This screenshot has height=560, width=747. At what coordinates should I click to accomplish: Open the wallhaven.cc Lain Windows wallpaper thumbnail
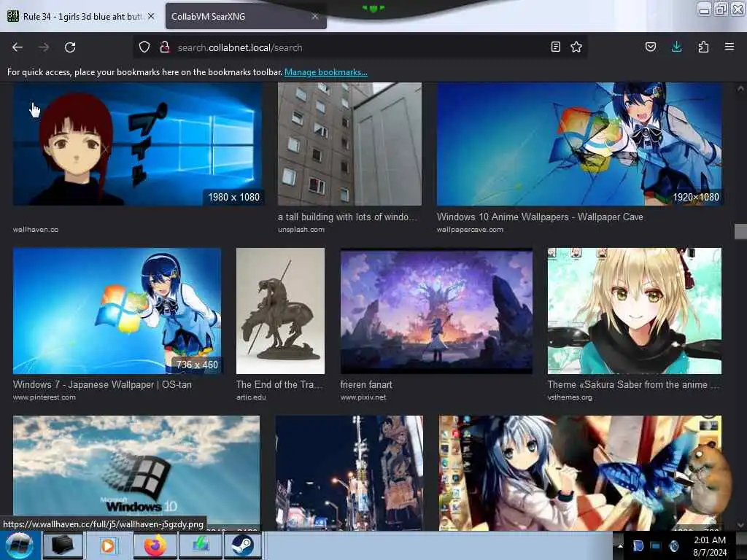coord(138,144)
